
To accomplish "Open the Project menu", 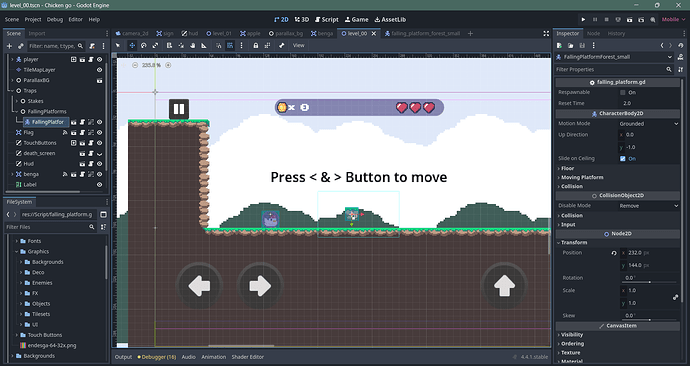I will pos(33,19).
